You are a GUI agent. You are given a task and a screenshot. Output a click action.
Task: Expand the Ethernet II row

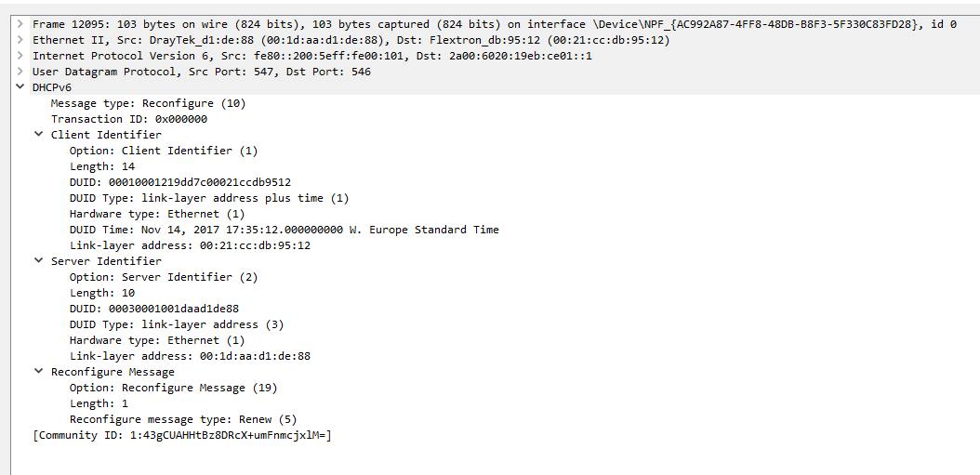click(x=20, y=40)
